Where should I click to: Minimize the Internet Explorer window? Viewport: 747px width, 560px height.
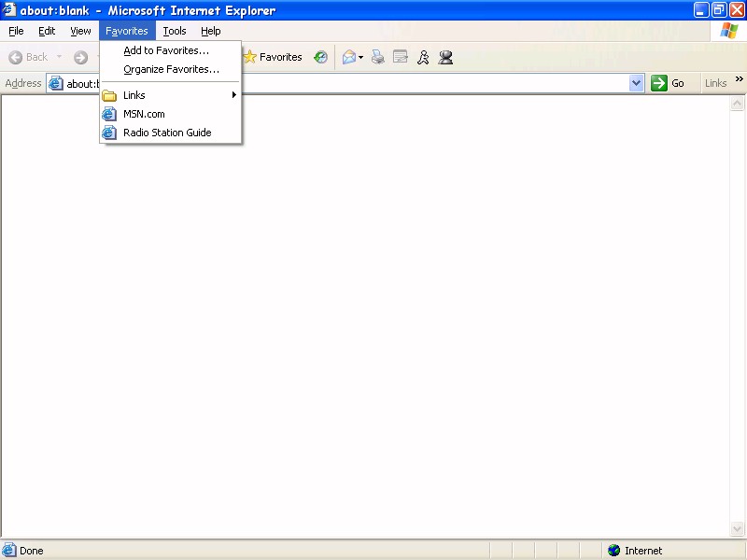(x=701, y=10)
